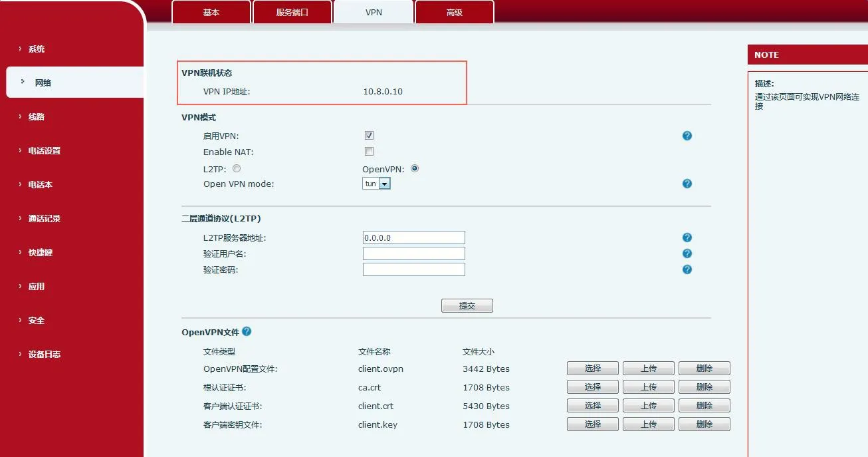868x457 pixels.
Task: Click inside the L2TP服务器地址 input field
Action: click(x=413, y=237)
